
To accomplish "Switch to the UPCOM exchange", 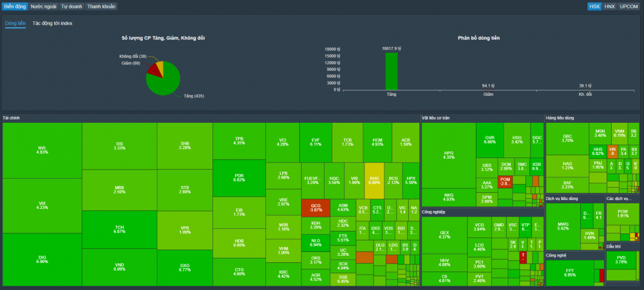I will pyautogui.click(x=629, y=6).
